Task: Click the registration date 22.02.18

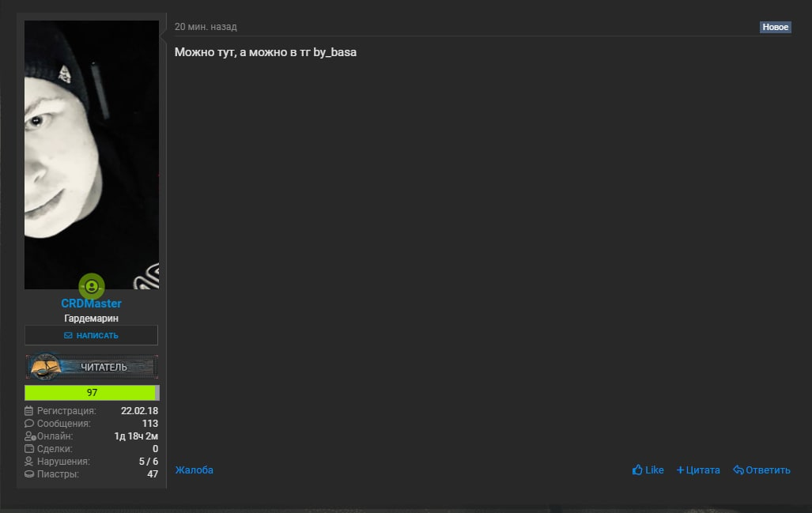Action: 139,411
